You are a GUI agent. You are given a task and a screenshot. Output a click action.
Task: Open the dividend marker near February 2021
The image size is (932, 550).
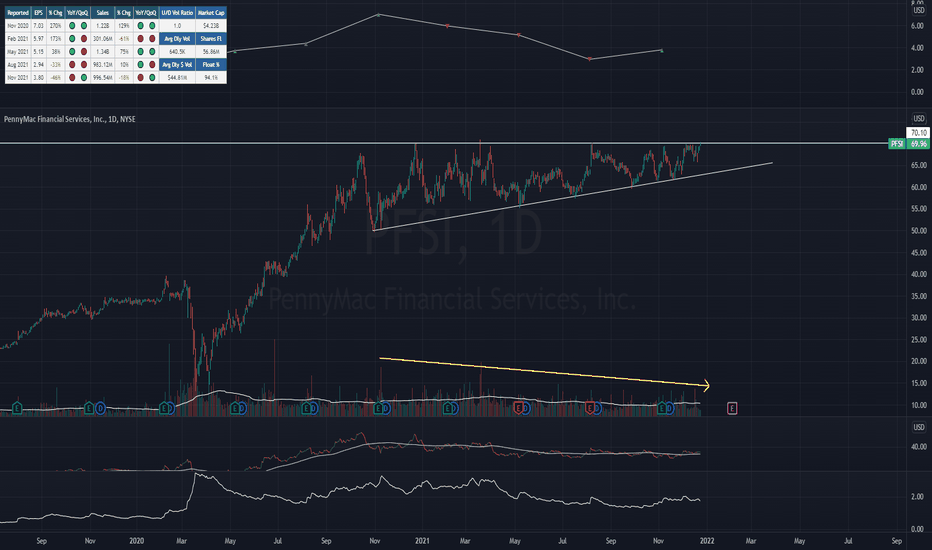click(455, 408)
